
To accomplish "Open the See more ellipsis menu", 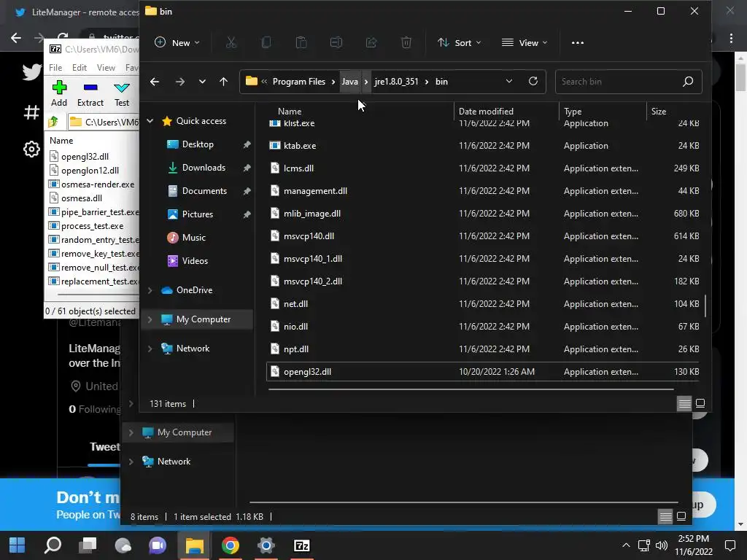I will pos(578,43).
